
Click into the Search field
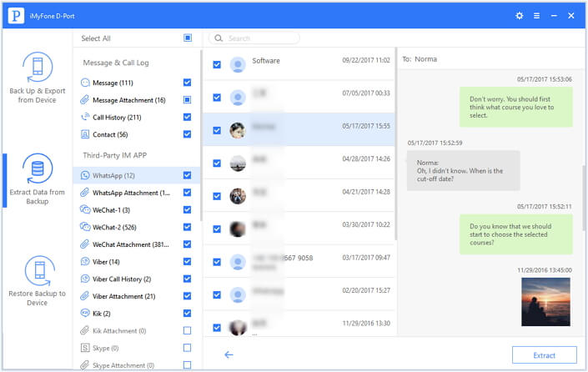point(254,38)
